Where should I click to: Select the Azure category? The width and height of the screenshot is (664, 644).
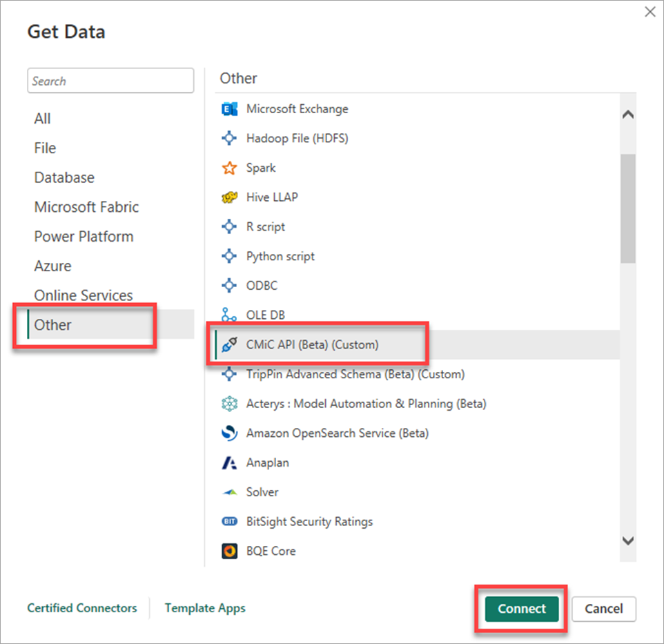[x=52, y=266]
